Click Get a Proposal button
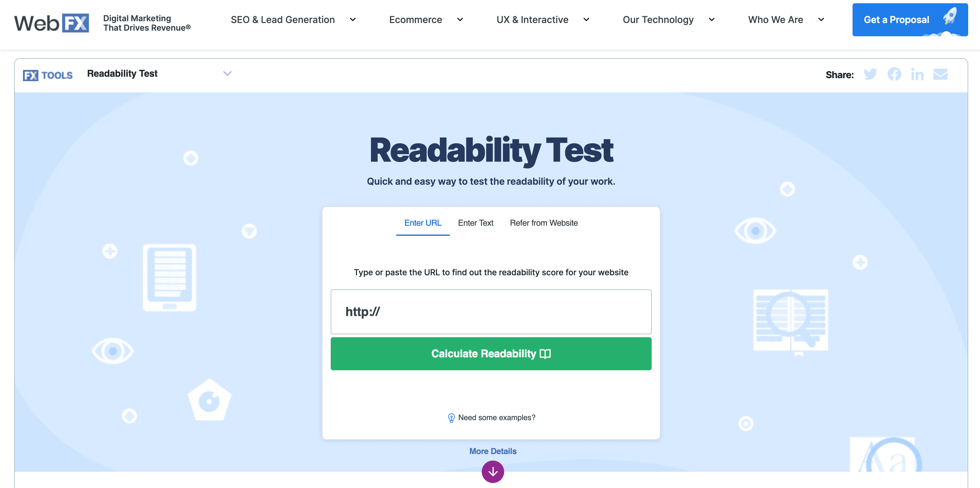980x488 pixels. pyautogui.click(x=910, y=20)
